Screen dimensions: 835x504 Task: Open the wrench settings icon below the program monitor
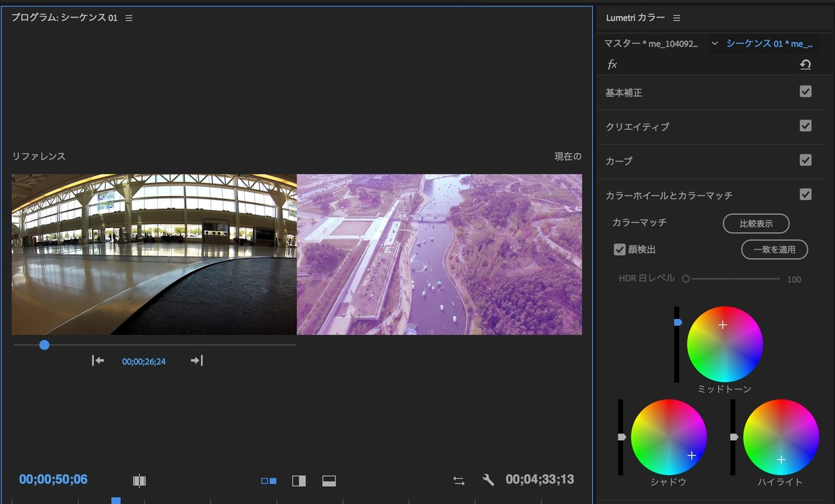tap(488, 480)
